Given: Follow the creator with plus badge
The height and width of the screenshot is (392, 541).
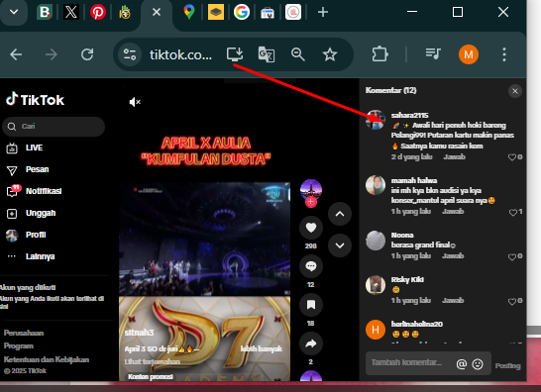Looking at the screenshot, I should pos(311,202).
